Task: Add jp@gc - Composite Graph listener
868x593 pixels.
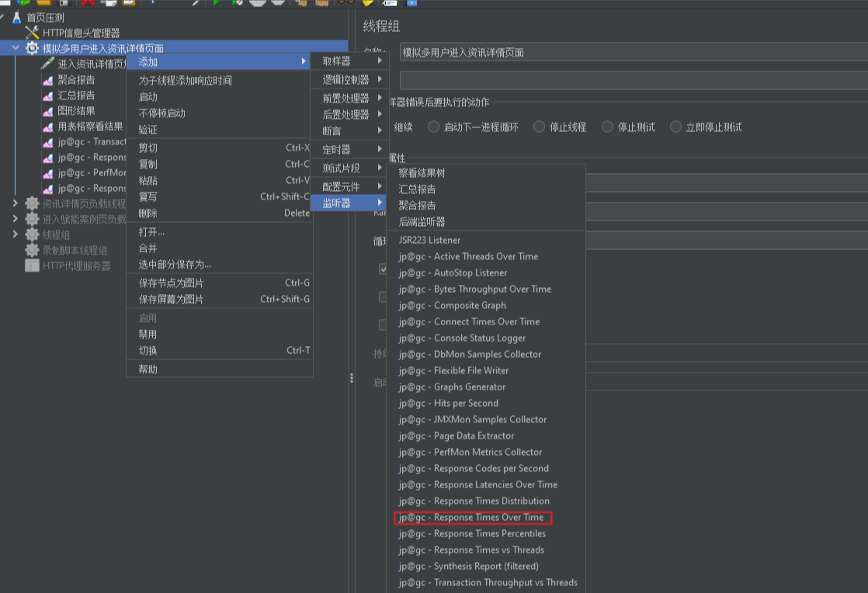Action: pyautogui.click(x=486, y=305)
